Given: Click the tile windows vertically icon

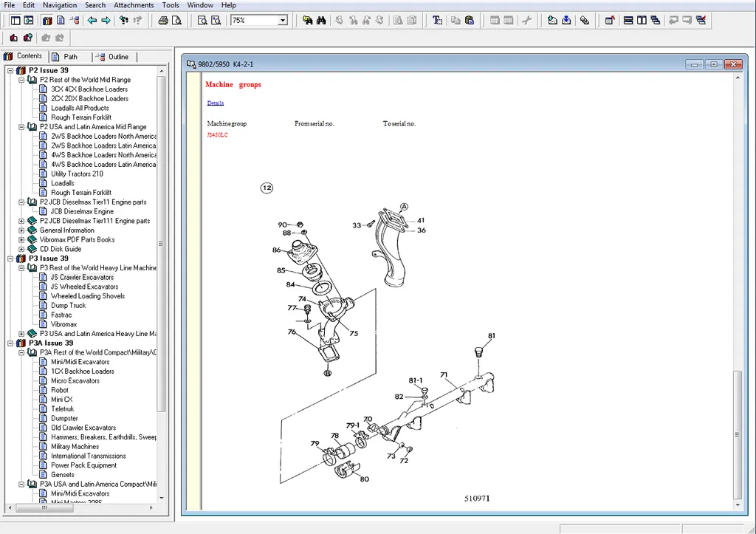Looking at the screenshot, I should point(642,20).
